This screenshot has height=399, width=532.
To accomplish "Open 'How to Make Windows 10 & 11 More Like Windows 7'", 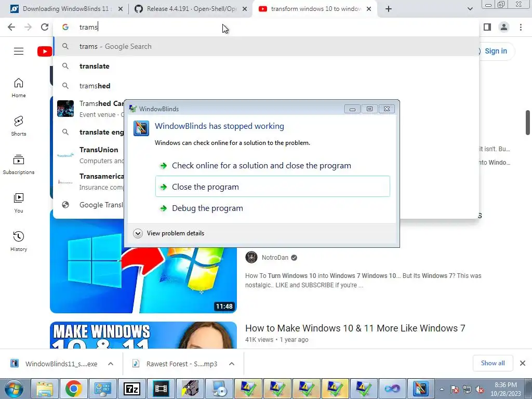I will (355, 328).
